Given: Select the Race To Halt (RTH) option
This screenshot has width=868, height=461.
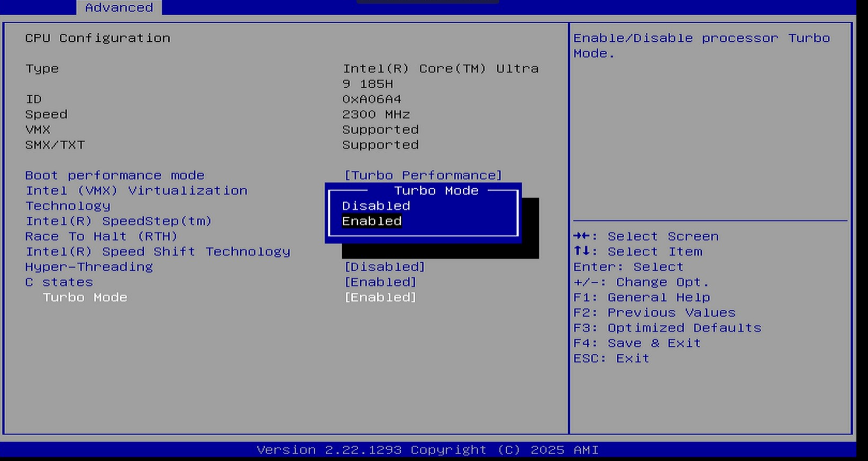Looking at the screenshot, I should tap(101, 236).
